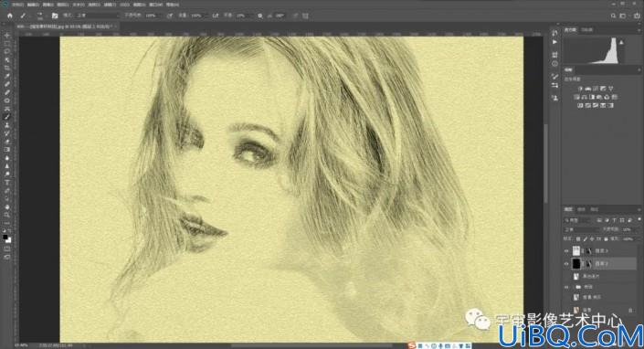
Task: Add a Curves adjustment layer
Action: [596, 89]
